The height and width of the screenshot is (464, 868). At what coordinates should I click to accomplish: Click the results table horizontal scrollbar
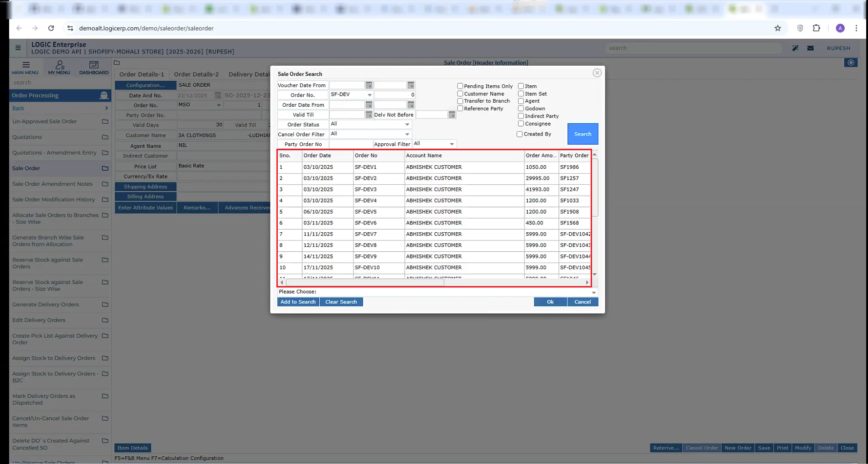point(365,282)
